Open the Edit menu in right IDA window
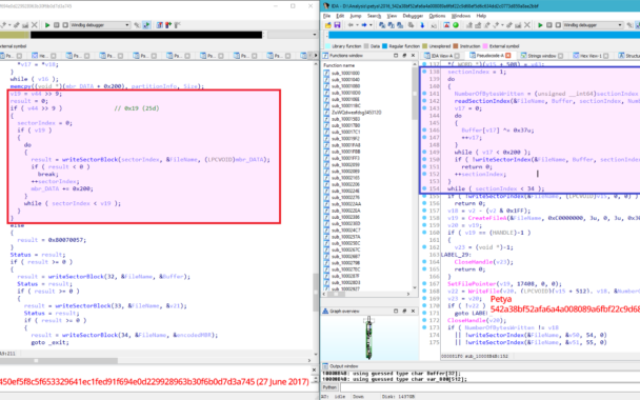 (x=340, y=16)
